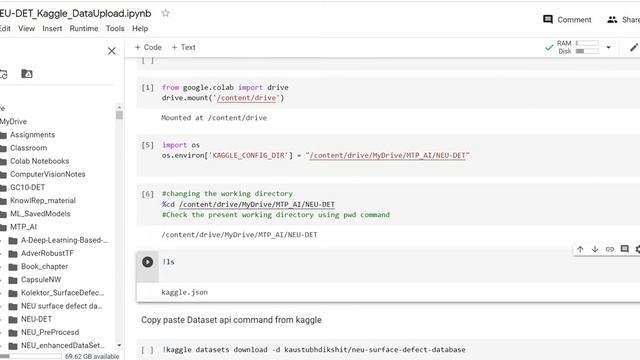Click the file tree scrollbar thumb
This screenshot has width=640, height=360.
click(119, 115)
